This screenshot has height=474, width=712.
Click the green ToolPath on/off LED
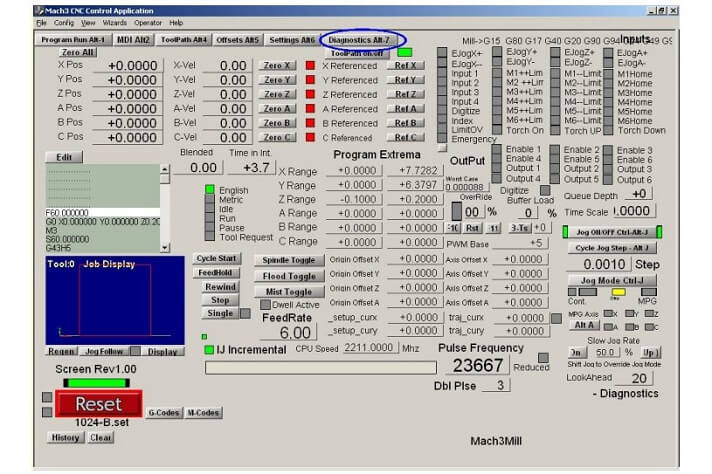pyautogui.click(x=404, y=53)
